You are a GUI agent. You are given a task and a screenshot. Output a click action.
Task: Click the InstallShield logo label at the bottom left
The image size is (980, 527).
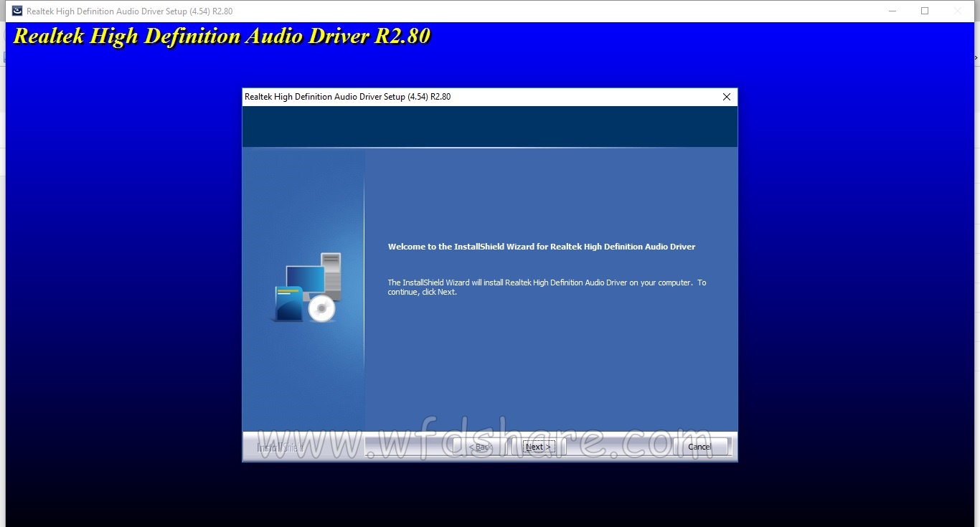[280, 447]
